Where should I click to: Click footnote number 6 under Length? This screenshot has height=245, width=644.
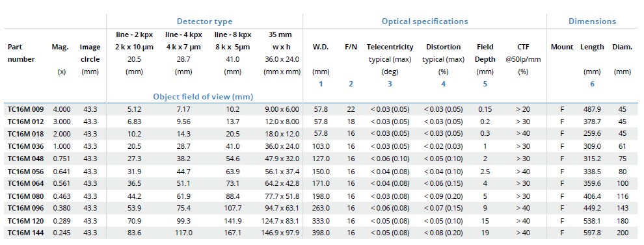592,84
